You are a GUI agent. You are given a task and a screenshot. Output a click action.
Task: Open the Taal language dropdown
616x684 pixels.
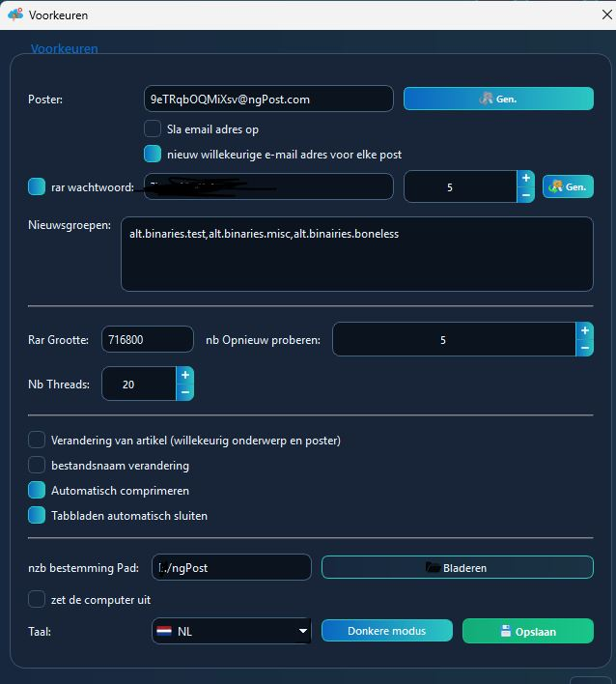[231, 632]
